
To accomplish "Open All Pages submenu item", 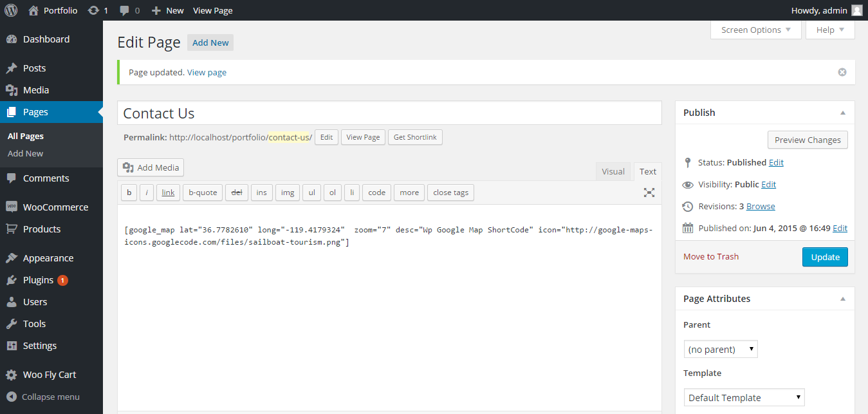I will click(x=26, y=136).
